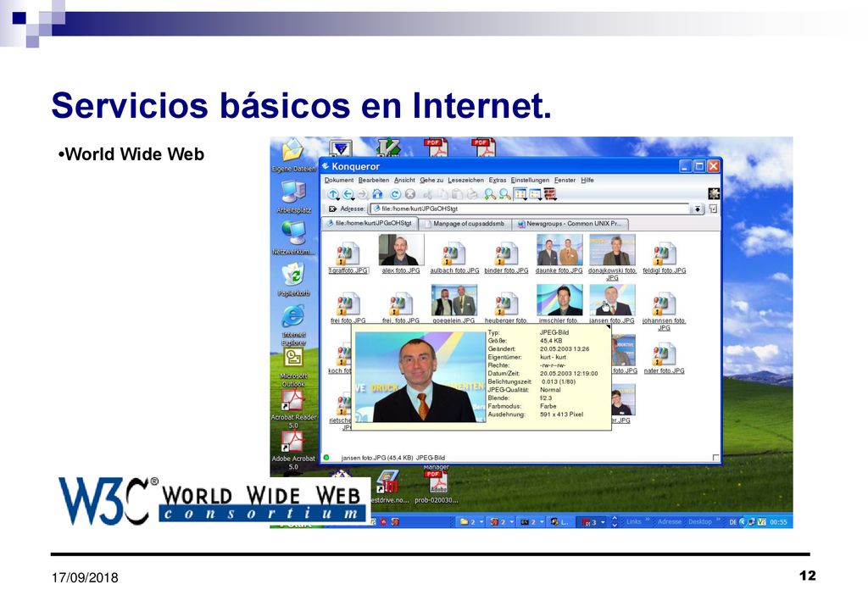Screen dimensions: 868x601
Task: Expand the address bar history dropdown
Action: click(x=698, y=209)
